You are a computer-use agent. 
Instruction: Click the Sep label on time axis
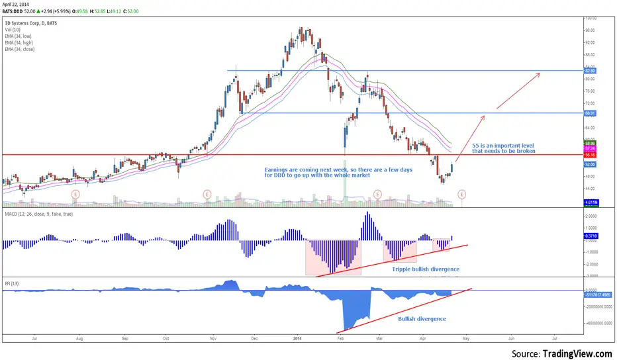point(124,338)
